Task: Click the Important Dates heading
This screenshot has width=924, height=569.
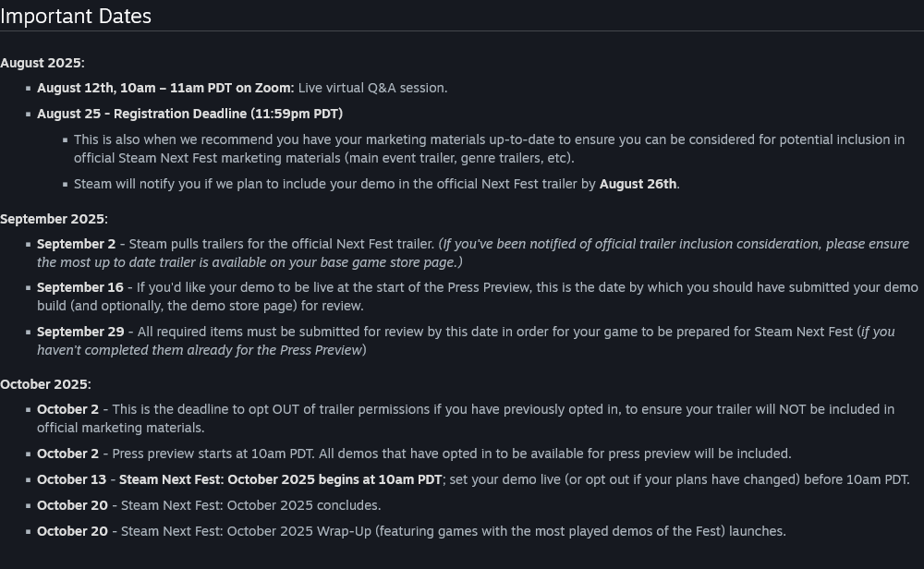Action: coord(76,17)
